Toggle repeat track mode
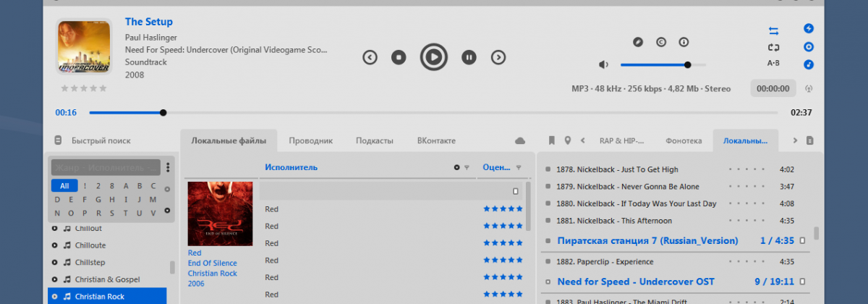This screenshot has width=868, height=304. [x=773, y=47]
